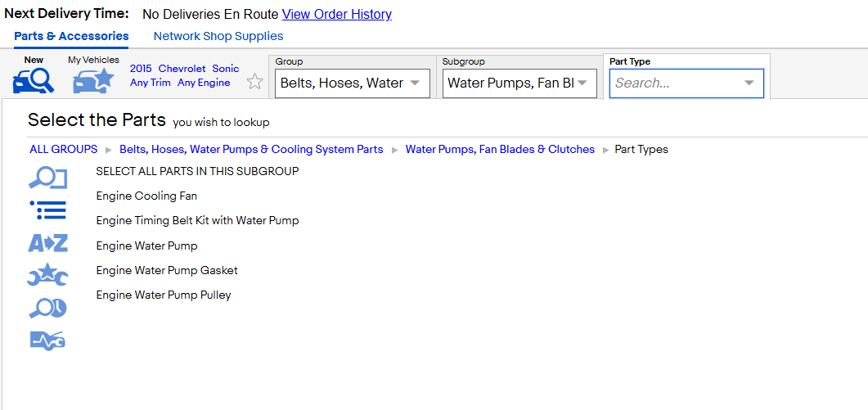Expand the Subgroup dropdown

click(519, 83)
